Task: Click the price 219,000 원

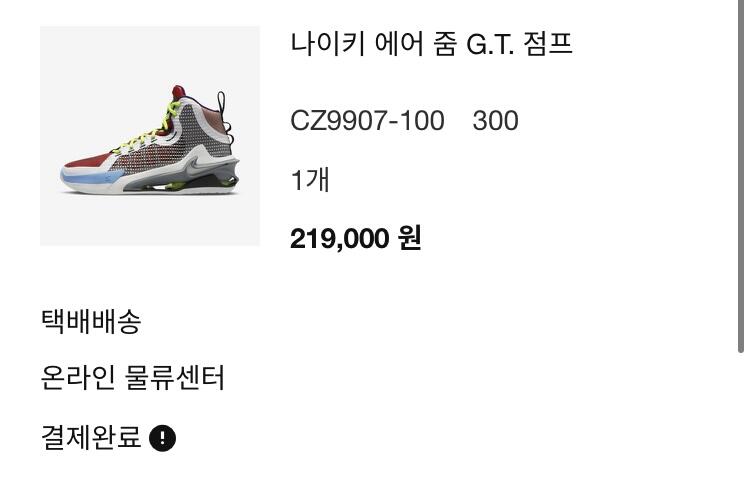Action: click(355, 238)
